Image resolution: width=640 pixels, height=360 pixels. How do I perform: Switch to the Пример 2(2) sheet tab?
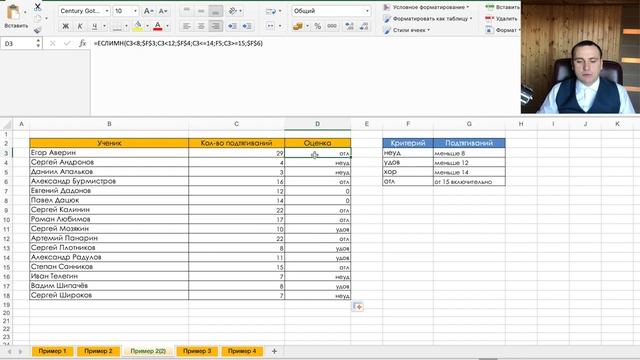click(148, 351)
